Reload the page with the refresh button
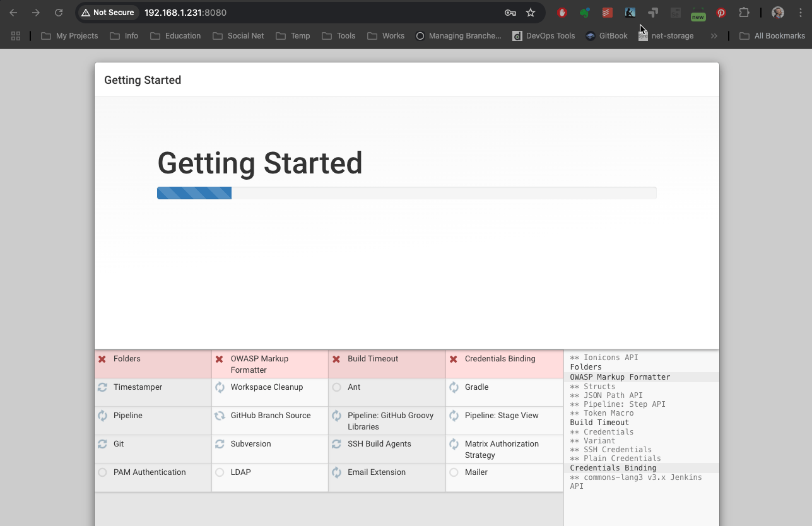This screenshot has height=526, width=812. pos(59,13)
